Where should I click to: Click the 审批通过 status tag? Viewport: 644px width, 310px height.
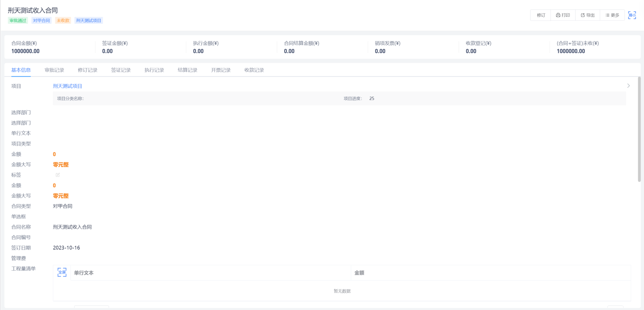point(18,20)
